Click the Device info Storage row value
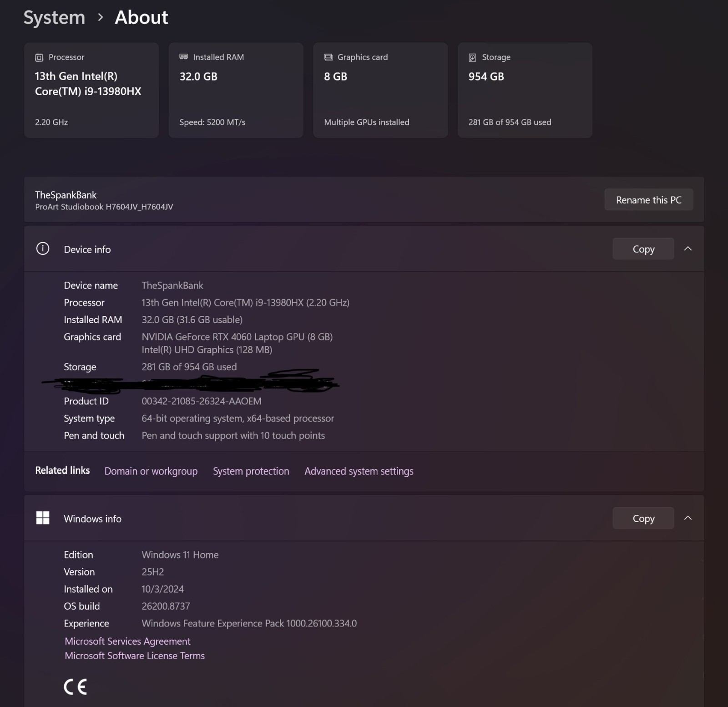 pyautogui.click(x=189, y=367)
